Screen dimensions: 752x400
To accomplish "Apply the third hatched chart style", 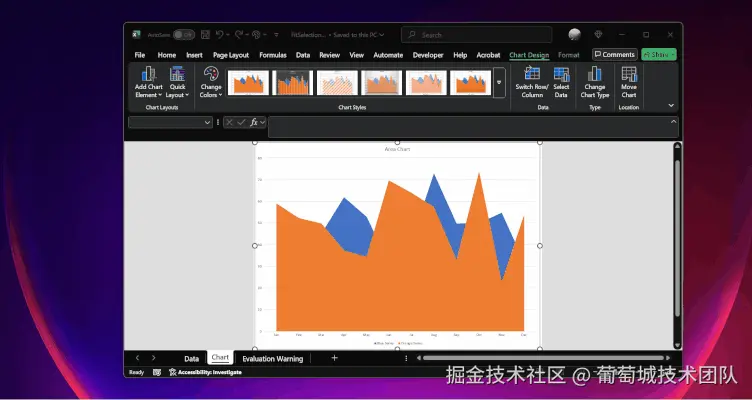I will pyautogui.click(x=337, y=82).
